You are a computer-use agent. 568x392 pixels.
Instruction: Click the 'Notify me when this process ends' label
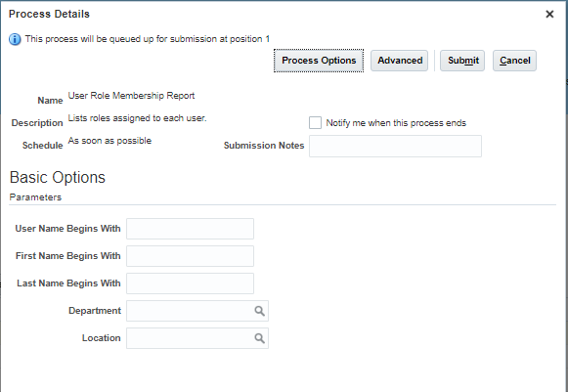click(x=396, y=123)
